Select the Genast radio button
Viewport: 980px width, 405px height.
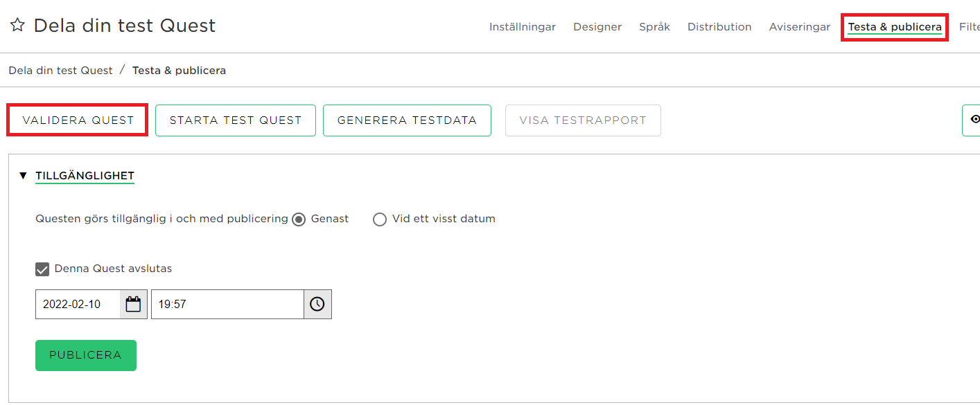click(x=299, y=219)
